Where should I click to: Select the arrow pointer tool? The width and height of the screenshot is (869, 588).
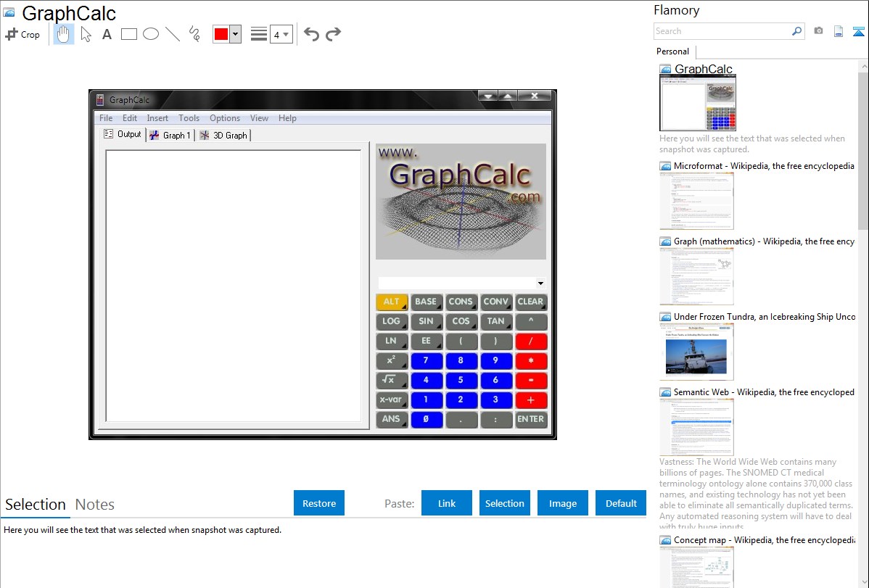86,34
